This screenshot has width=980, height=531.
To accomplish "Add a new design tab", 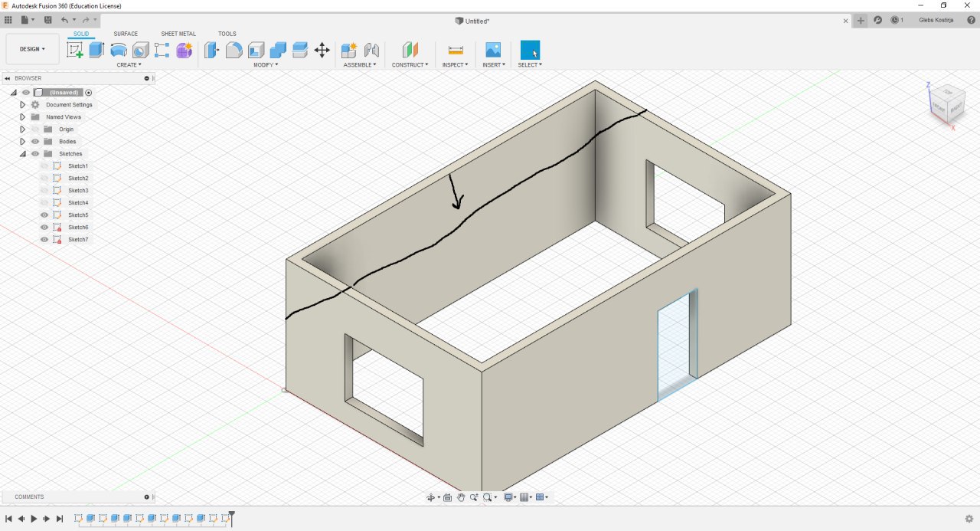I will [x=861, y=21].
